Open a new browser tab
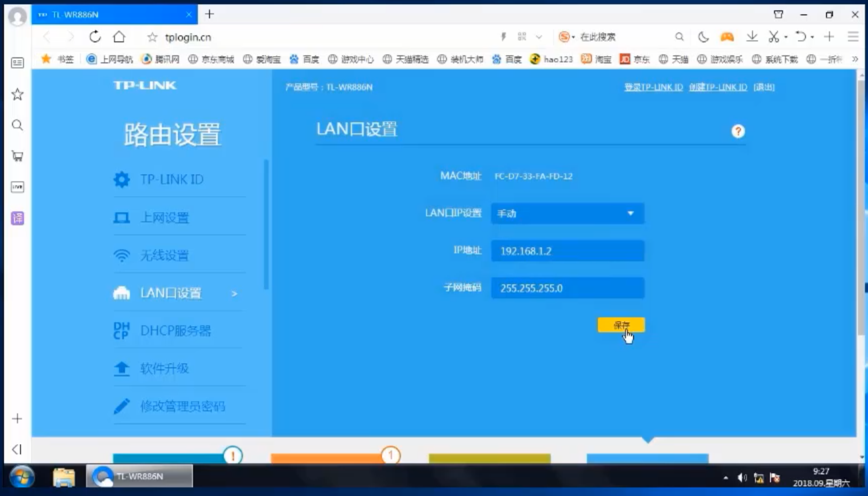Viewport: 868px width, 496px height. pyautogui.click(x=209, y=14)
